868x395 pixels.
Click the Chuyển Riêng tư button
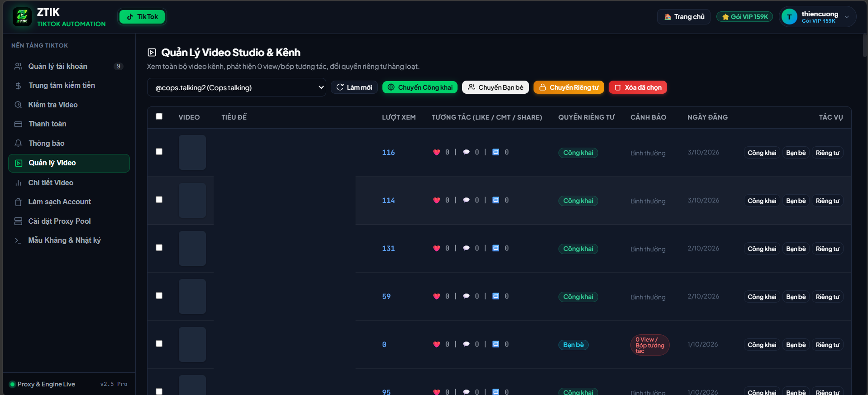point(568,87)
